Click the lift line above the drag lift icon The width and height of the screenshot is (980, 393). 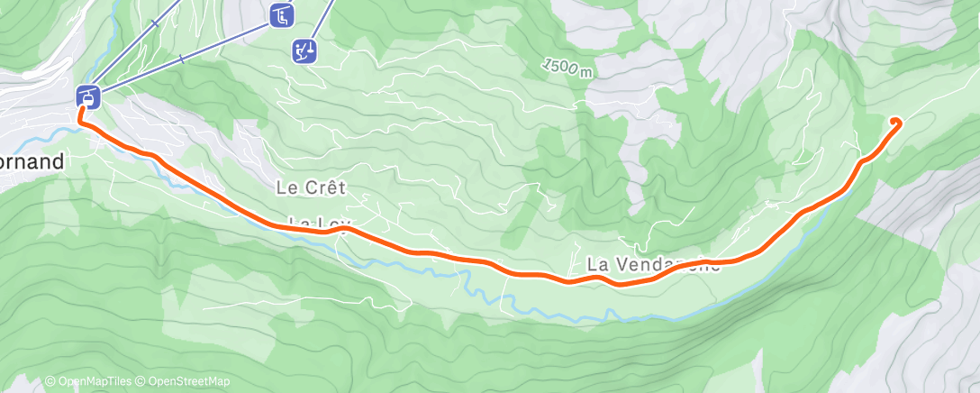click(x=322, y=20)
